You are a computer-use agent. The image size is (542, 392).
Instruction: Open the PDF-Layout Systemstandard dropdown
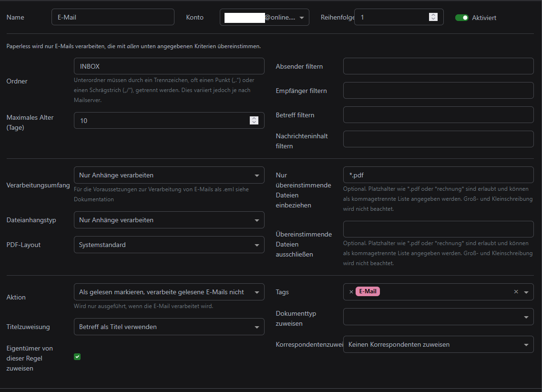click(x=169, y=245)
